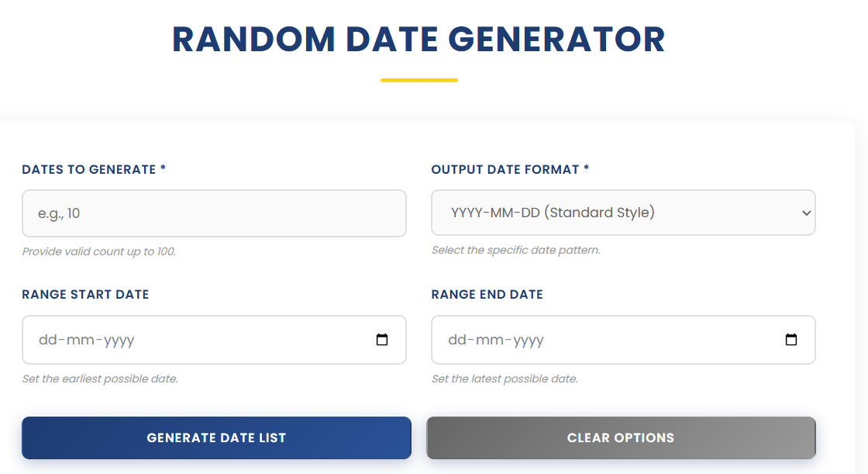Image resolution: width=868 pixels, height=474 pixels.
Task: Click the Range End Date label text
Action: point(487,294)
